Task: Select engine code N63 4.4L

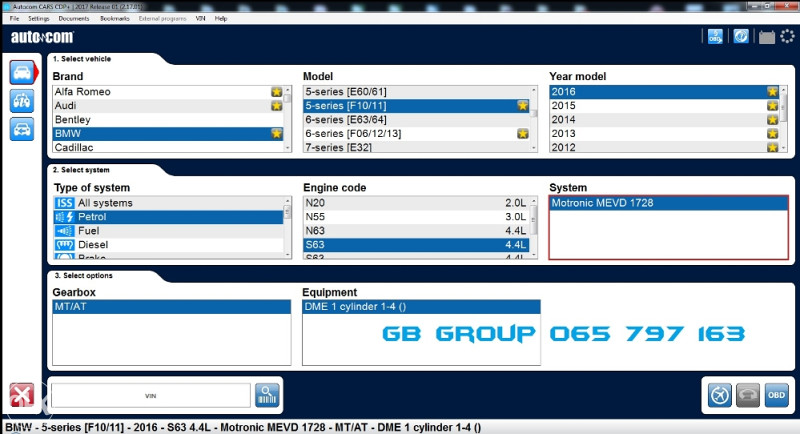Action: [x=416, y=231]
